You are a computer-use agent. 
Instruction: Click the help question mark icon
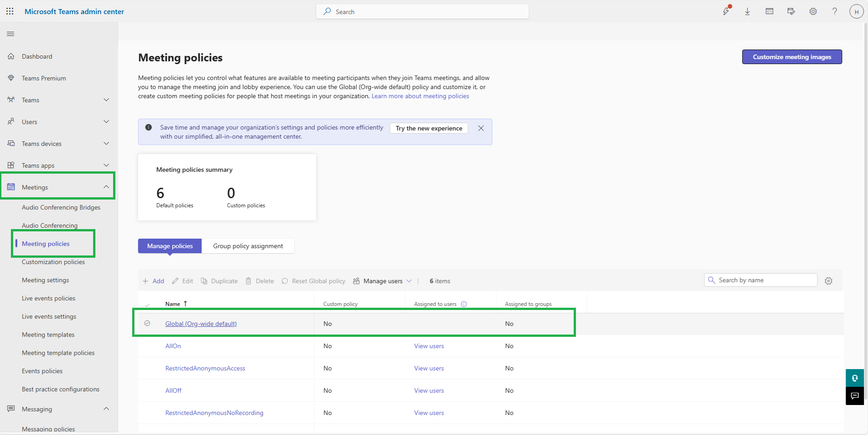[x=834, y=11]
